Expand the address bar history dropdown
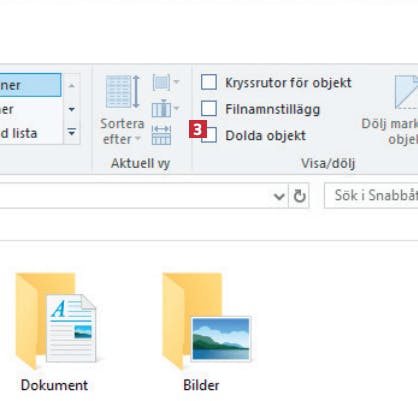The image size is (418, 401). 279,196
